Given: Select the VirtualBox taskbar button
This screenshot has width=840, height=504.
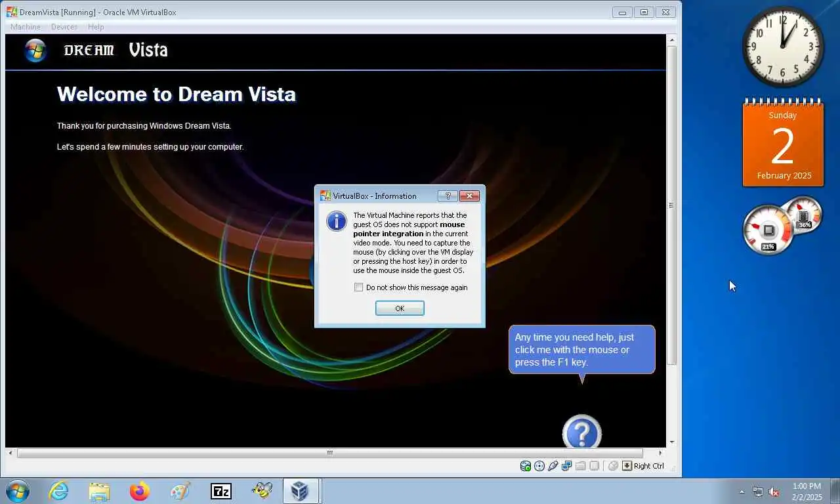Looking at the screenshot, I should click(x=301, y=491).
